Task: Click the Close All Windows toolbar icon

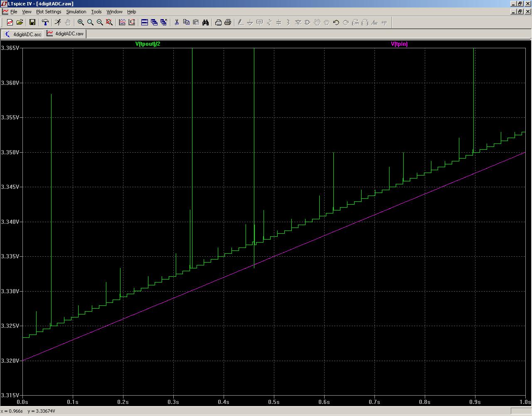Action: click(164, 22)
